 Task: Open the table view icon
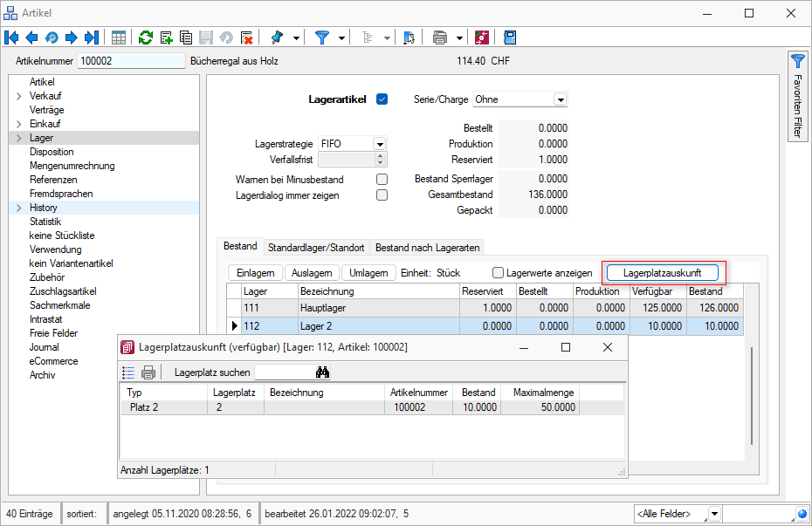click(x=119, y=38)
